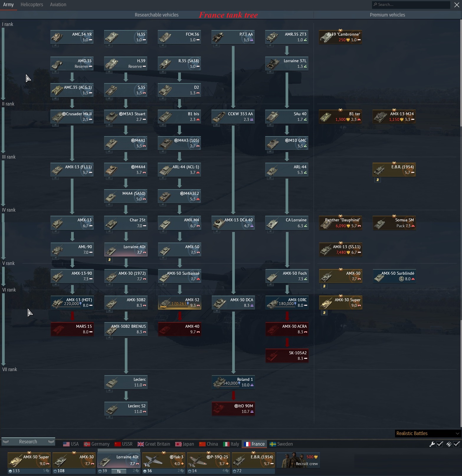Switch to the Aviation tab
Image resolution: width=462 pixels, height=476 pixels.
pos(58,5)
